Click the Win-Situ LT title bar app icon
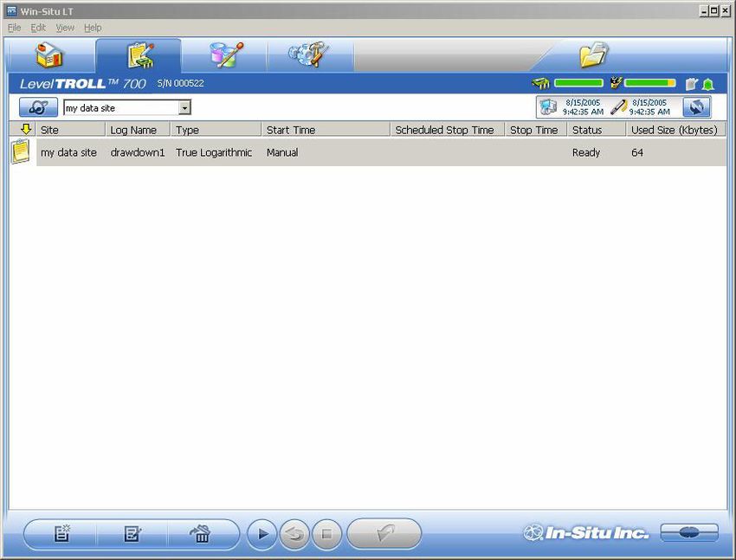Screen dimensions: 736x560 (x=12, y=10)
